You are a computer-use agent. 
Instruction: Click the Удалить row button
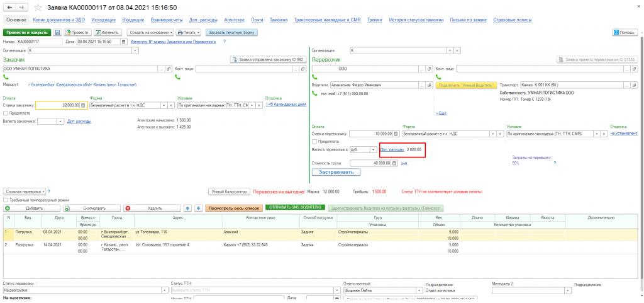[152, 208]
